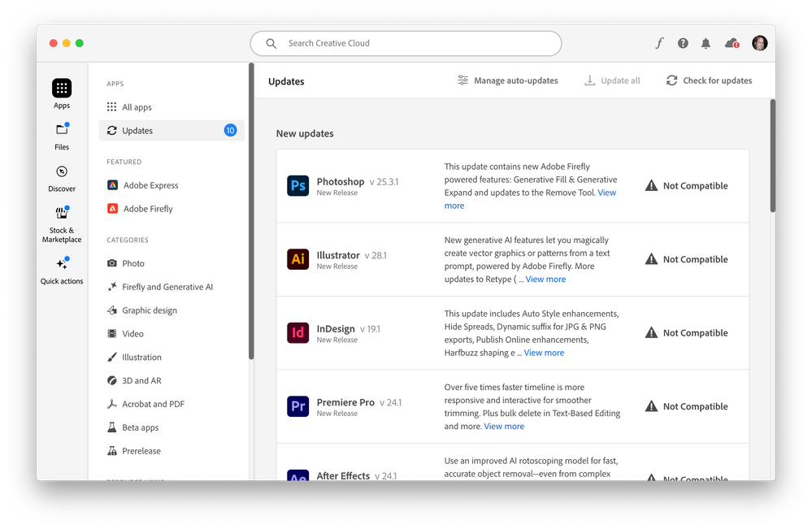Open the Fonts panel via the f icon

659,43
